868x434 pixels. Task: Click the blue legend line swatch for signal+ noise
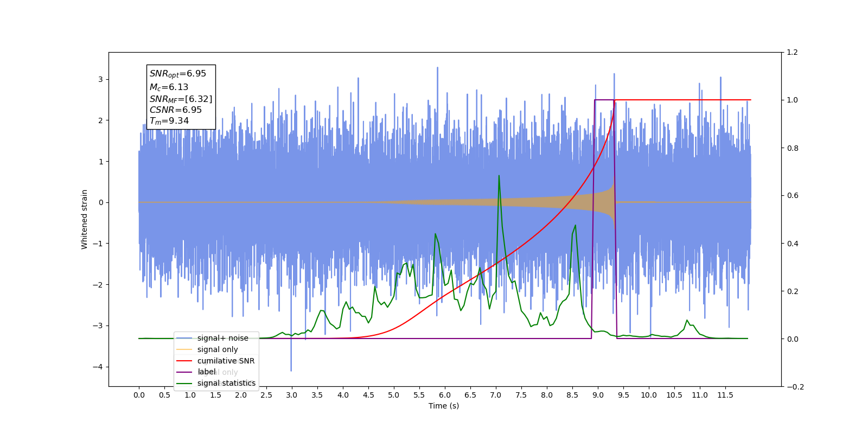pyautogui.click(x=184, y=338)
